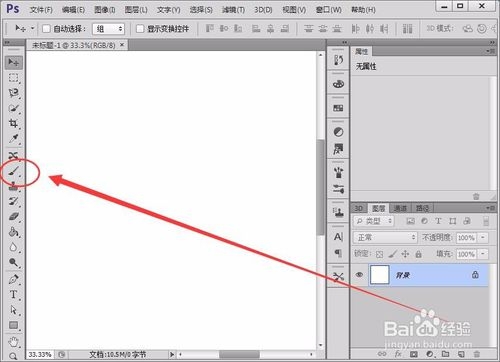This screenshot has width=500, height=362.
Task: Click the link layers icon
Action: tap(382, 354)
